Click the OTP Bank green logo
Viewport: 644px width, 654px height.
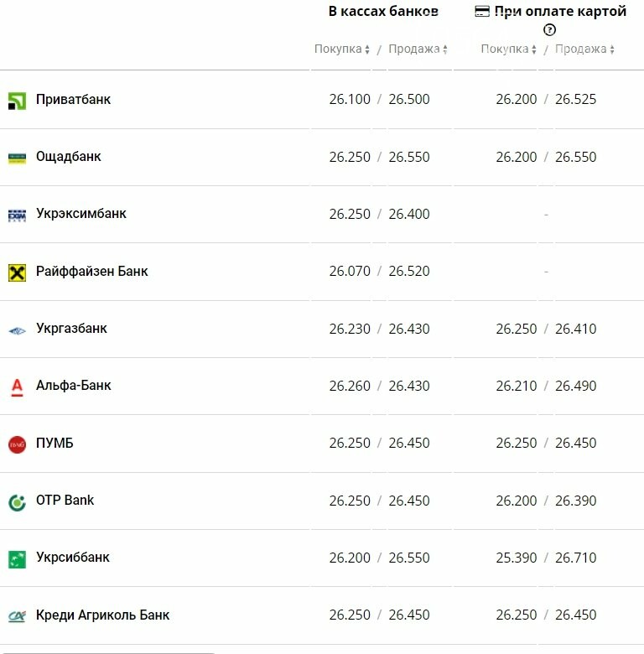point(17,502)
